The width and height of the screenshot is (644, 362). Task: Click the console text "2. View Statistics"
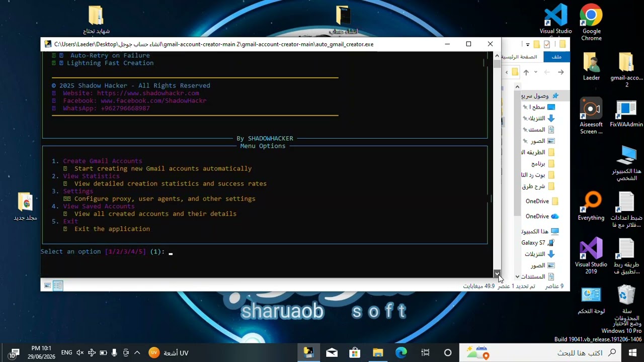[x=86, y=176]
